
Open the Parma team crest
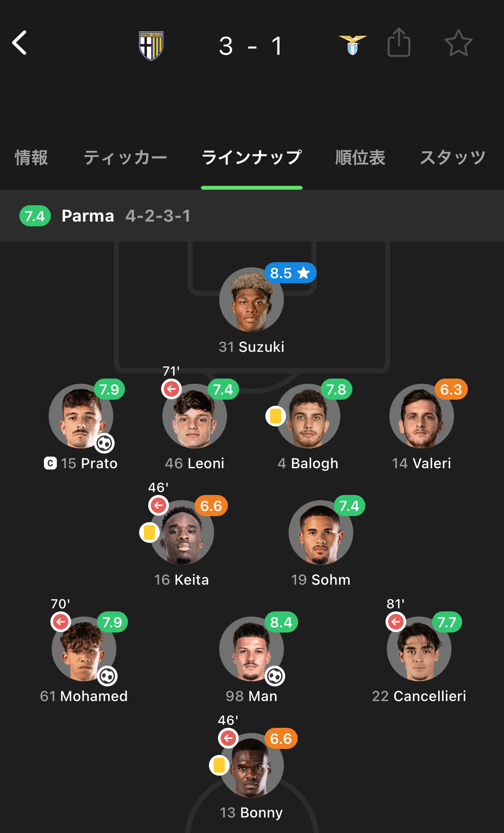[x=151, y=46]
